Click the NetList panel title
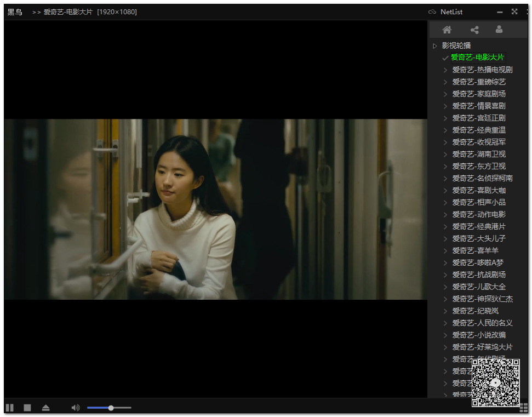The width and height of the screenshot is (532, 417). click(451, 12)
